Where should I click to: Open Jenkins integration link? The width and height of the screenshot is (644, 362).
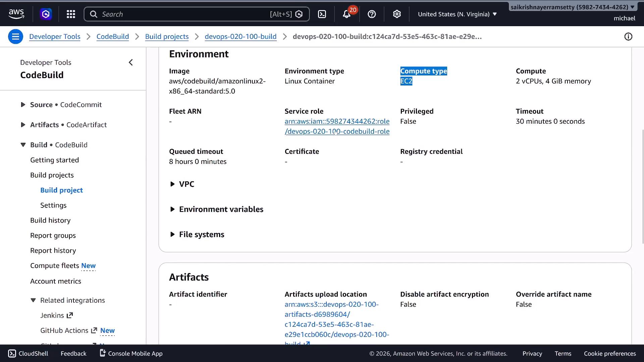click(52, 315)
